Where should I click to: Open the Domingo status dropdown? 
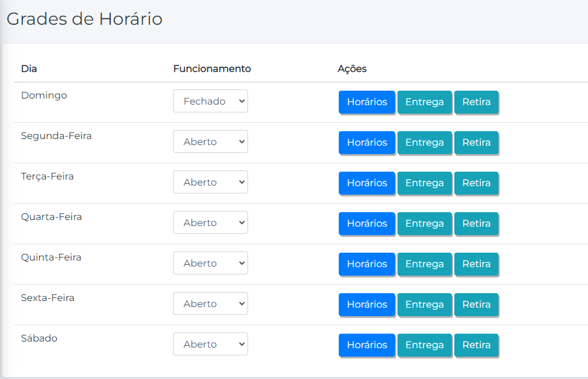click(x=210, y=102)
